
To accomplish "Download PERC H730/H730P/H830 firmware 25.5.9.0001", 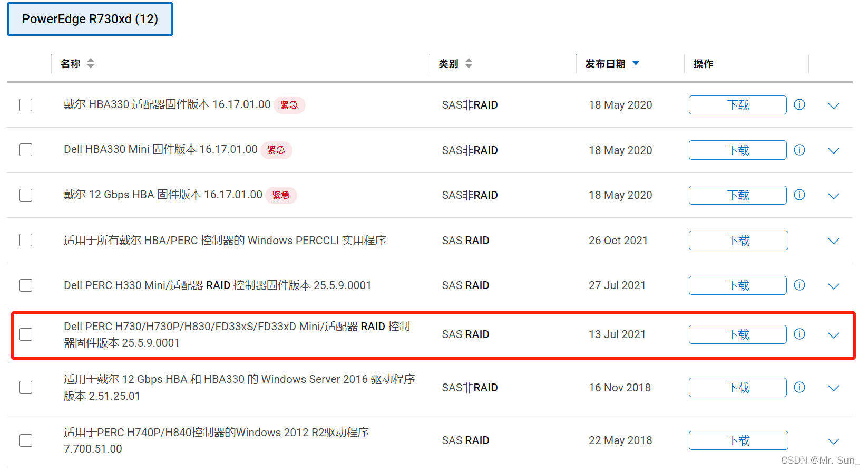I will coord(738,334).
